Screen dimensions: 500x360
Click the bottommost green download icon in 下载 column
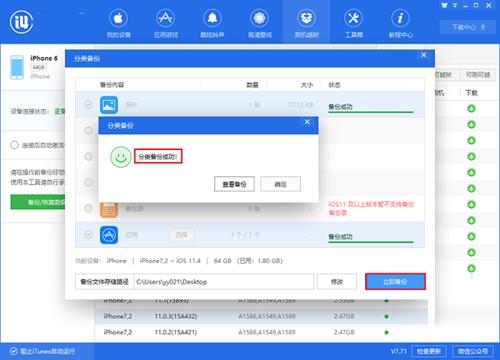click(x=471, y=268)
